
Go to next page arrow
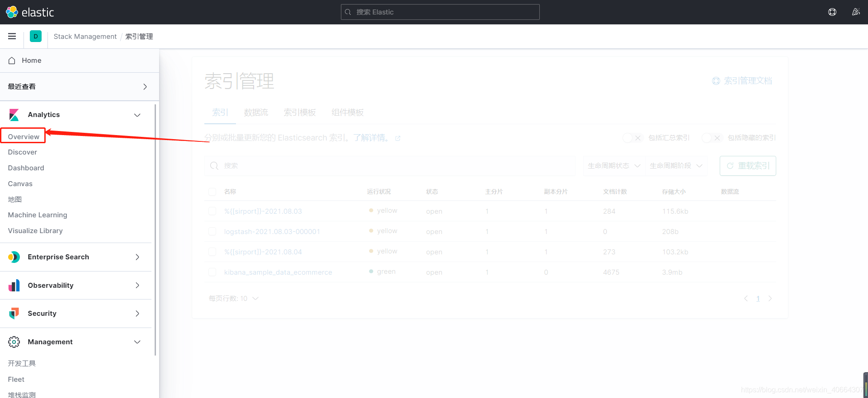770,299
